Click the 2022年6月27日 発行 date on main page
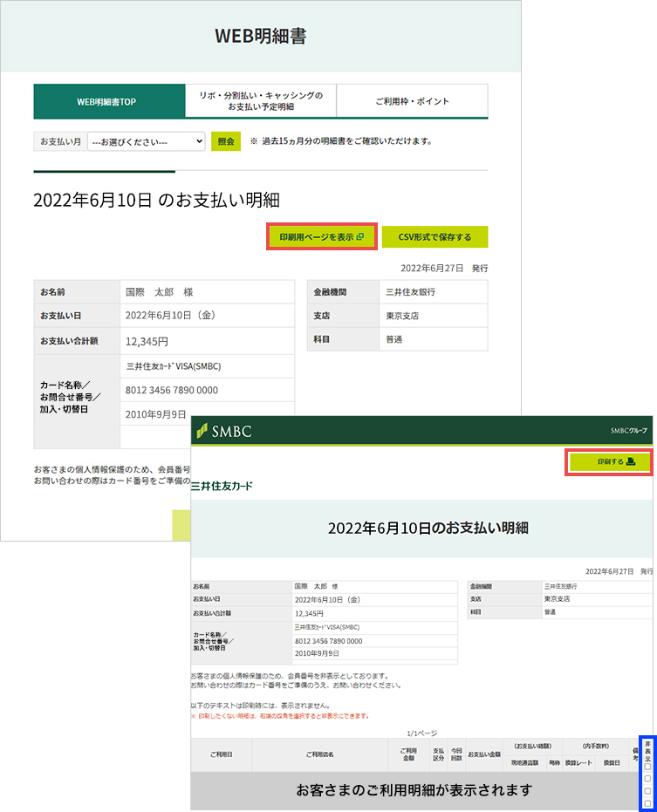Viewport: 657px width, 812px height. [444, 269]
